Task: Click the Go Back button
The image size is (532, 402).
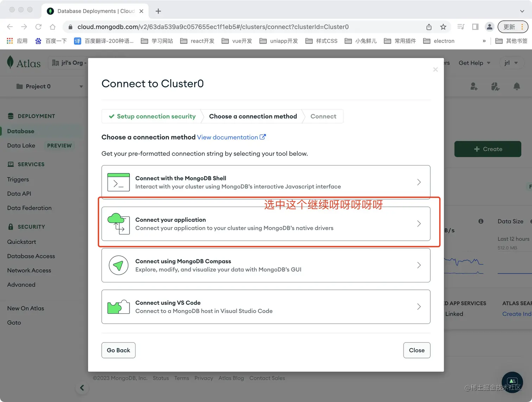Action: coord(119,350)
